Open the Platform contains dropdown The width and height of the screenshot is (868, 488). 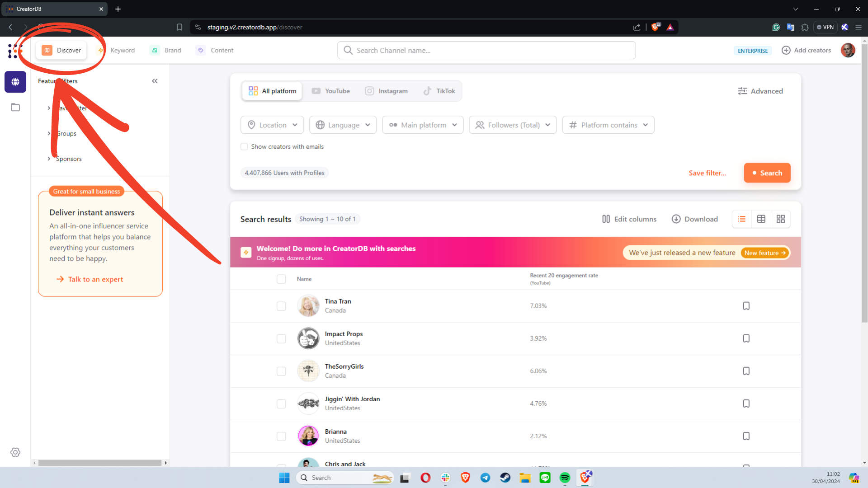coord(608,125)
